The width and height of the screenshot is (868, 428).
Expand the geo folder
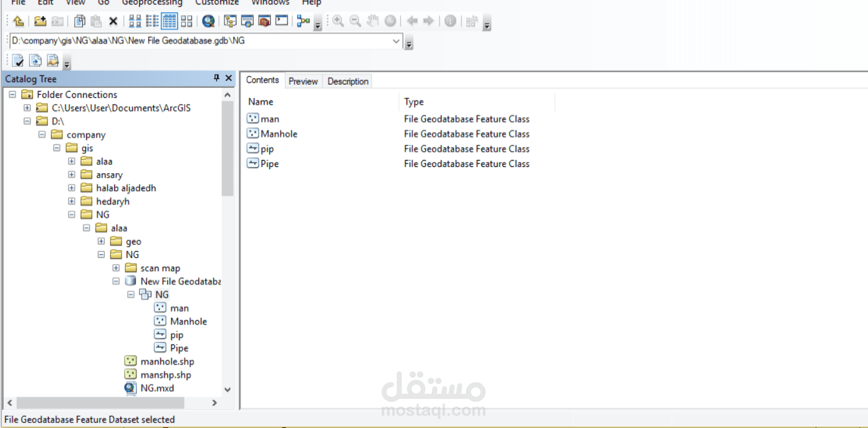(101, 241)
